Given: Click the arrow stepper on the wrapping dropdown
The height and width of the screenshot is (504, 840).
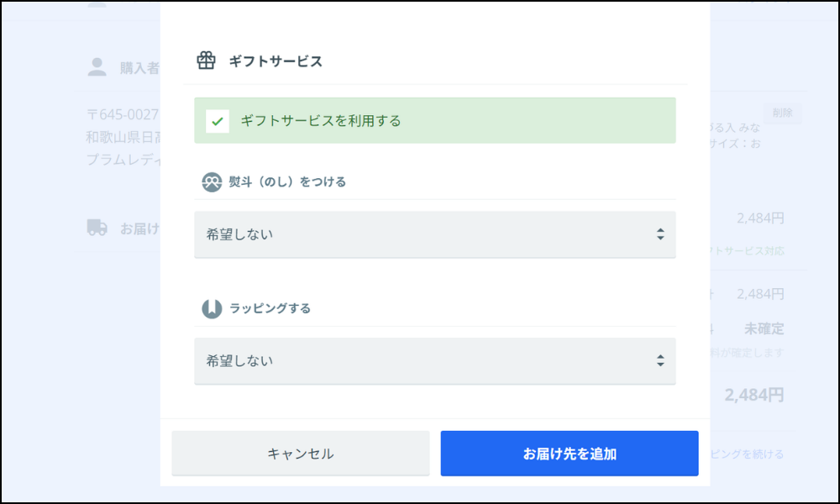Looking at the screenshot, I should coord(660,361).
